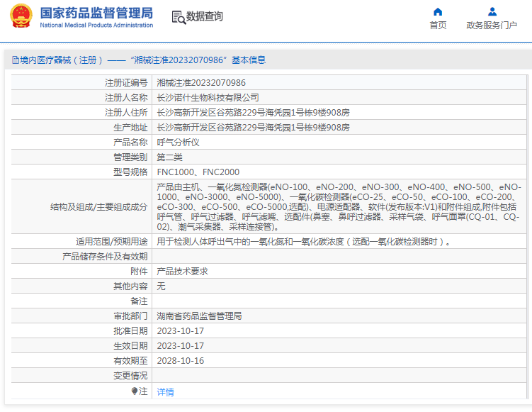Click the 型号规格 label

click(x=130, y=172)
